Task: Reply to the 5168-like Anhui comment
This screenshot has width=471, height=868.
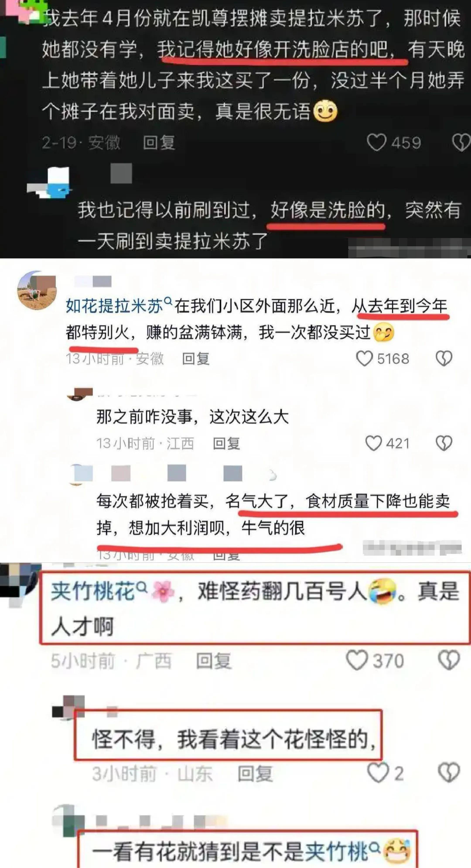Action: pyautogui.click(x=196, y=359)
